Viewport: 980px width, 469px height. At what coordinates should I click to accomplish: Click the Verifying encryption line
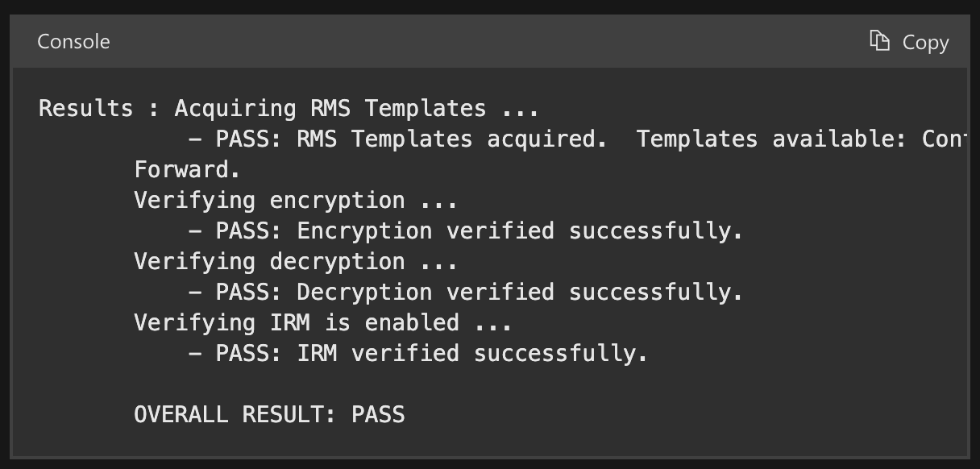[x=295, y=200]
